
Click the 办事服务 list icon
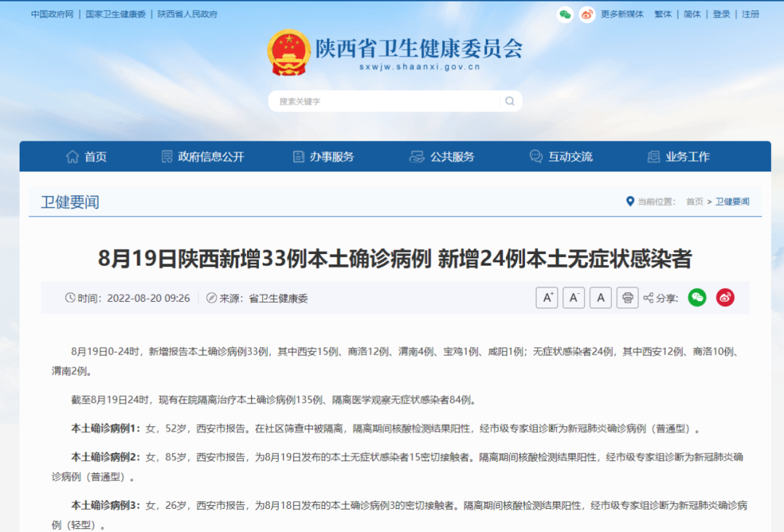[x=298, y=157]
